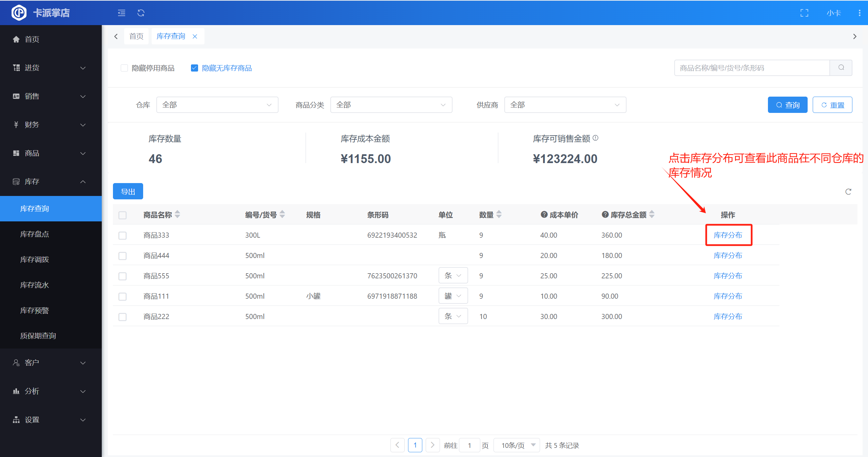Refresh the table using circular arrow icon
Image resolution: width=868 pixels, height=457 pixels.
(x=848, y=192)
